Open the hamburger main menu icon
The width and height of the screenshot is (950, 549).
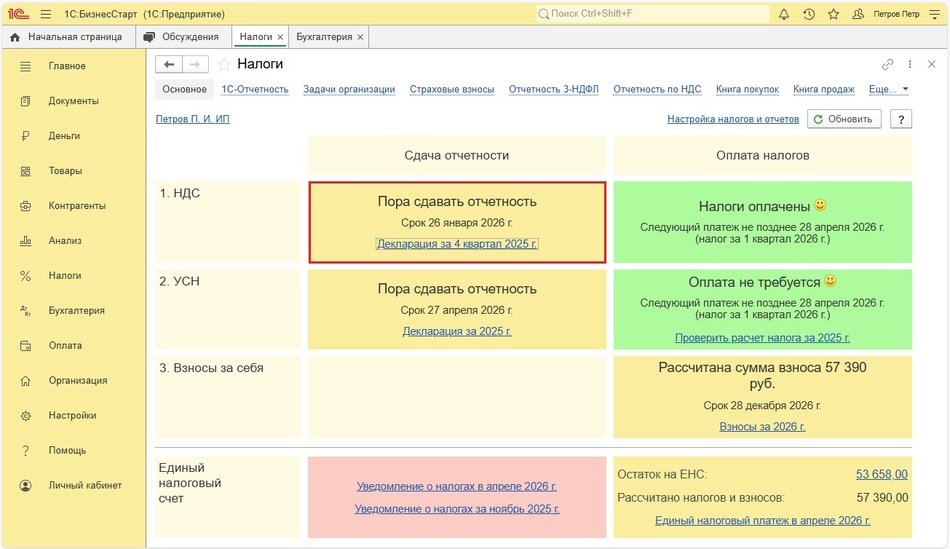point(47,14)
